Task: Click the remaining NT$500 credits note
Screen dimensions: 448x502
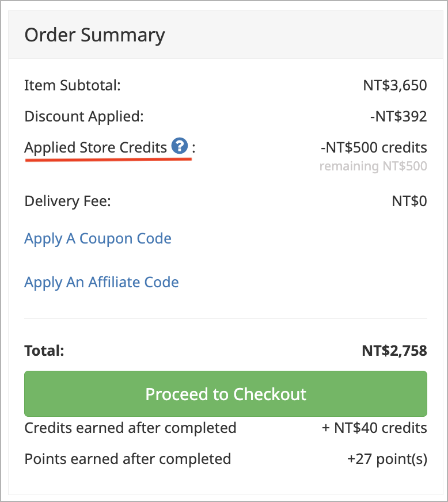Action: tap(373, 166)
